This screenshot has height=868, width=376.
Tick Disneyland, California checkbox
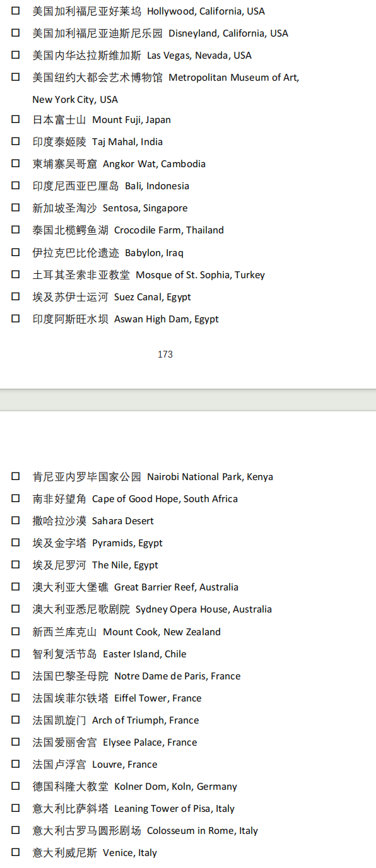[15, 33]
